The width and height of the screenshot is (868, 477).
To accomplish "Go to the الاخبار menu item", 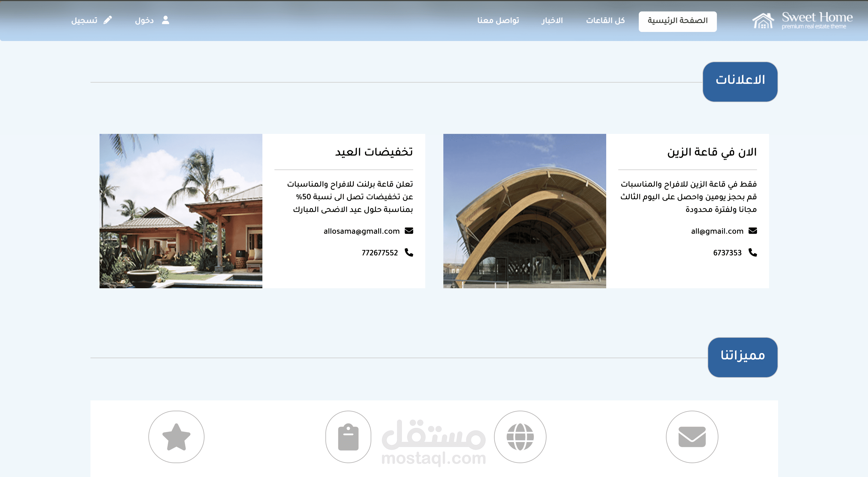I will 552,20.
